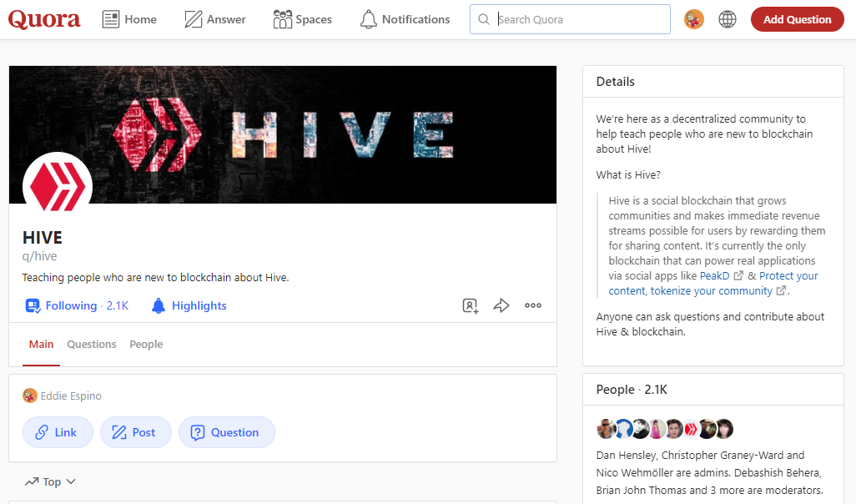
Task: Click the Spaces people icon
Action: point(282,19)
